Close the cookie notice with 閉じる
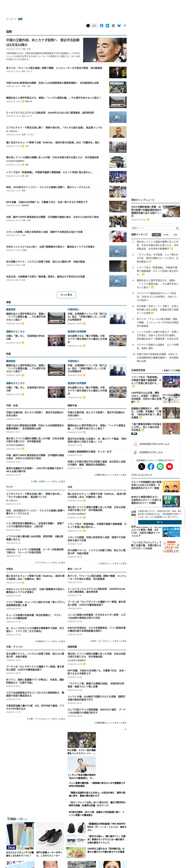The height and width of the screenshot is (868, 186). pyautogui.click(x=160, y=522)
